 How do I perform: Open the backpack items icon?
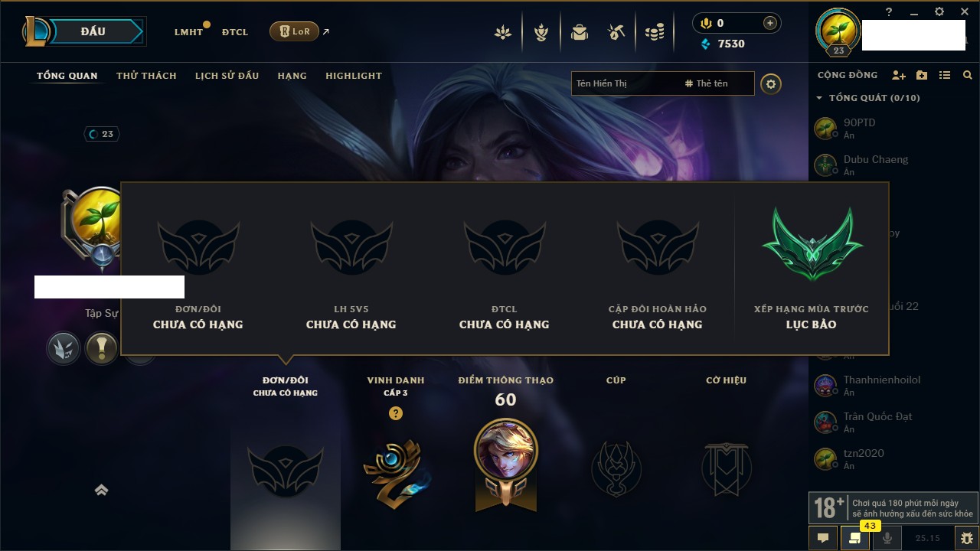580,32
